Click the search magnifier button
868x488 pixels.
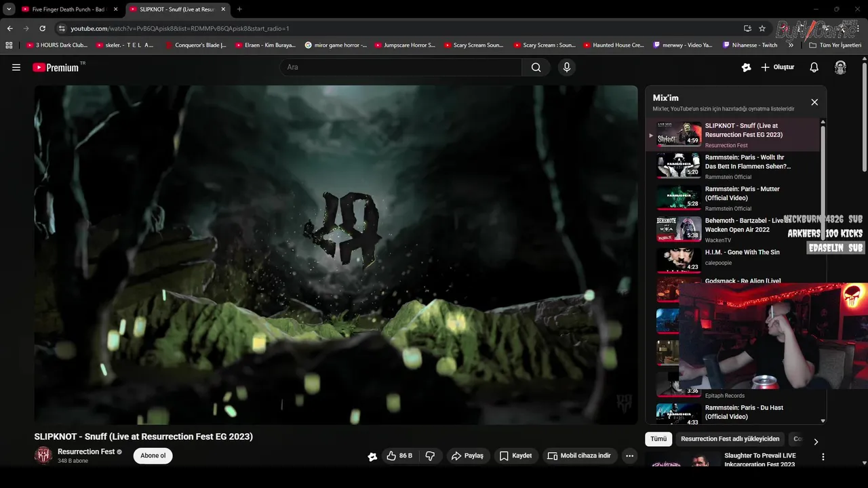(536, 67)
